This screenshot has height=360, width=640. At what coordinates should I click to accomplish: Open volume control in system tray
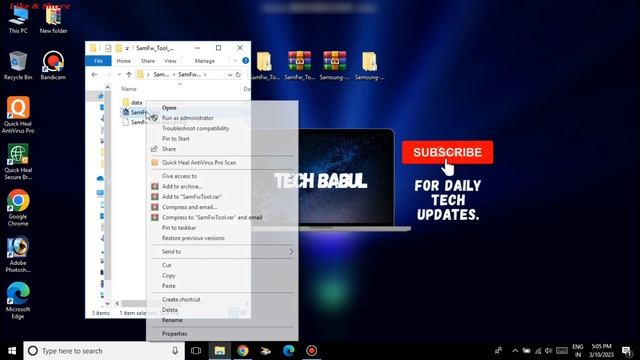point(549,351)
